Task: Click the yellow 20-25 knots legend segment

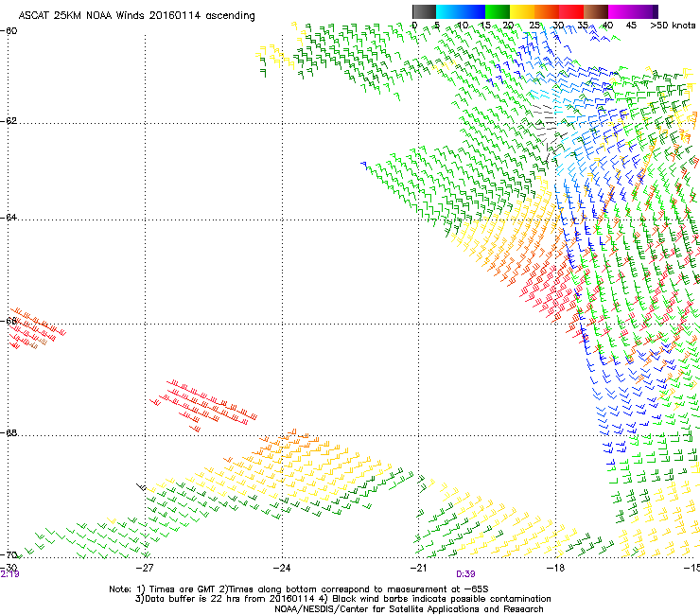Action: [522, 11]
